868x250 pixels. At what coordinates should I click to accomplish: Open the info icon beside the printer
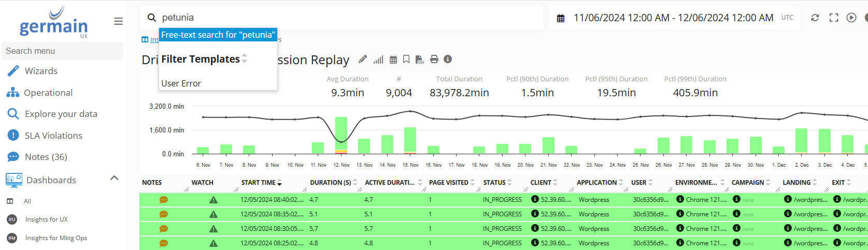448,59
